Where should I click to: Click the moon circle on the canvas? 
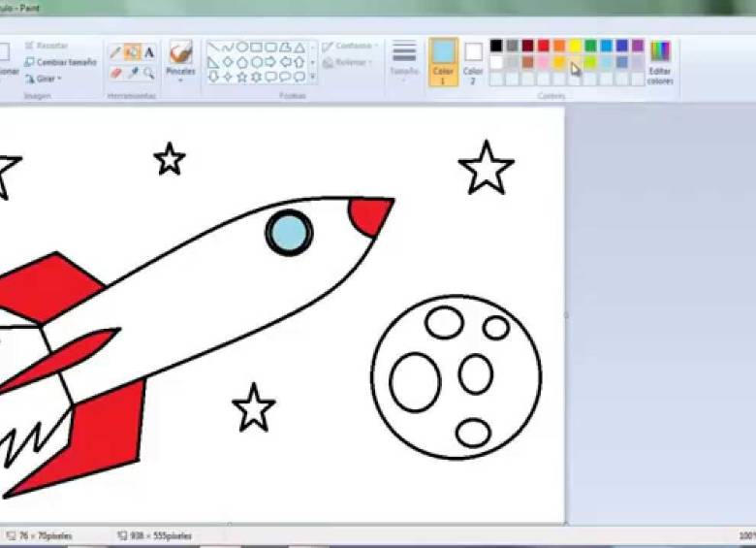(x=456, y=376)
